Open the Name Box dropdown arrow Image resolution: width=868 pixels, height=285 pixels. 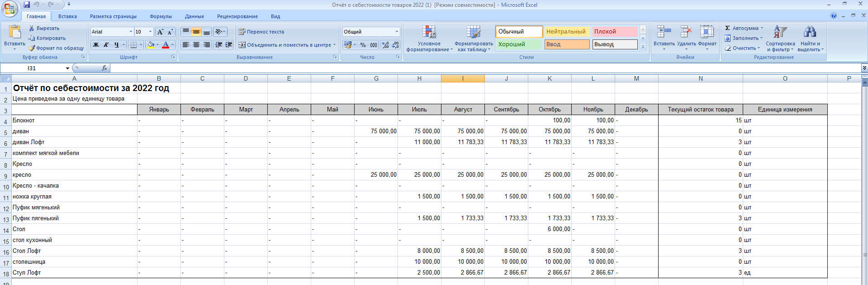[x=67, y=68]
